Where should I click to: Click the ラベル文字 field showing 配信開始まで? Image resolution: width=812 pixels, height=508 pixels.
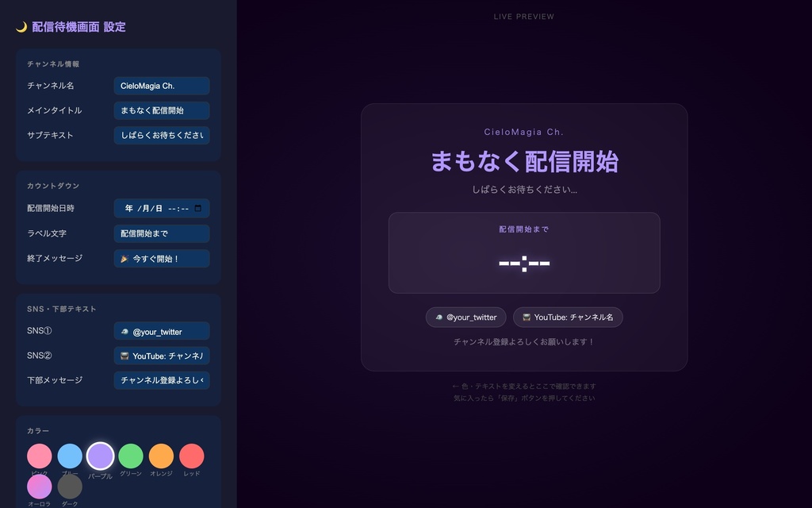[x=162, y=233]
